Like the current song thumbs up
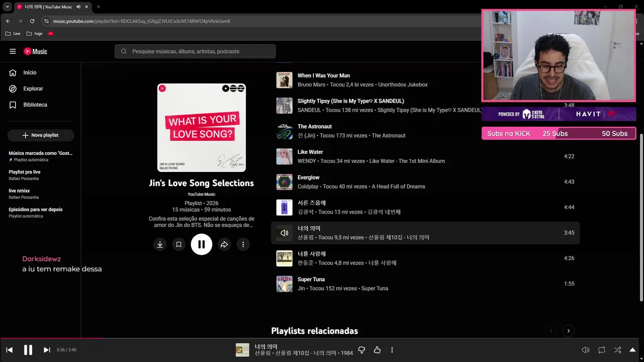The image size is (644, 362). 377,350
